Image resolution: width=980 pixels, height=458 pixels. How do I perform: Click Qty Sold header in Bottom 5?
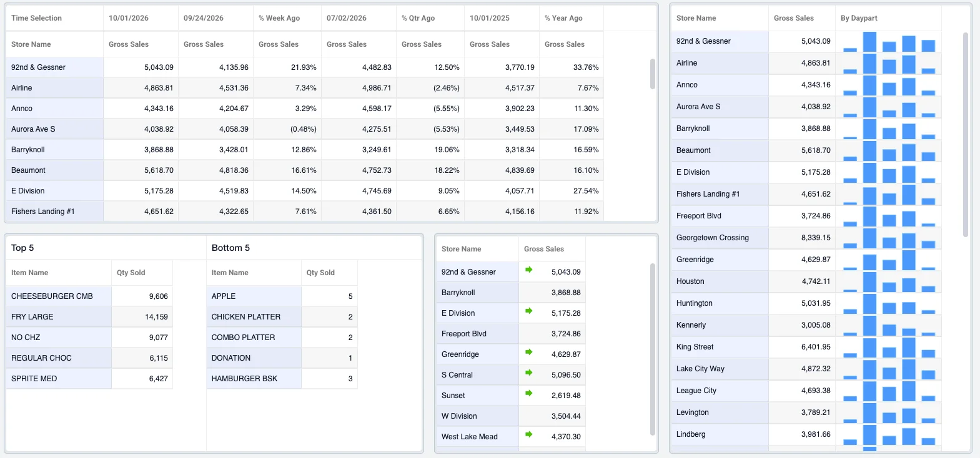(x=320, y=273)
